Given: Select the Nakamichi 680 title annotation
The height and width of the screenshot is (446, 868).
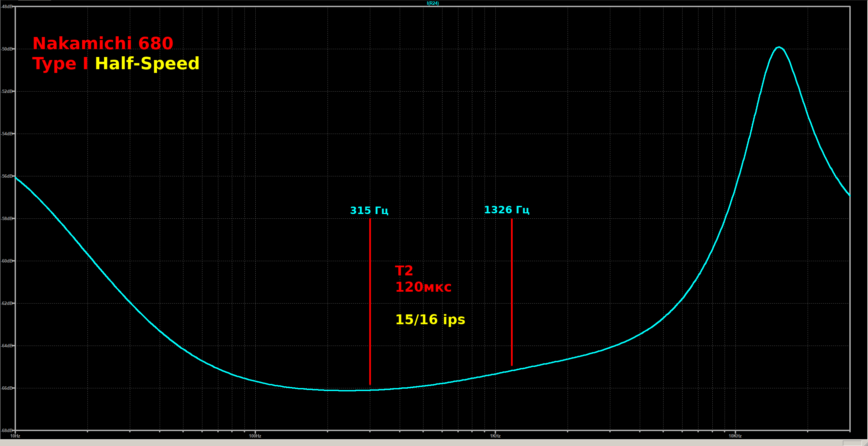Looking at the screenshot, I should (x=103, y=43).
